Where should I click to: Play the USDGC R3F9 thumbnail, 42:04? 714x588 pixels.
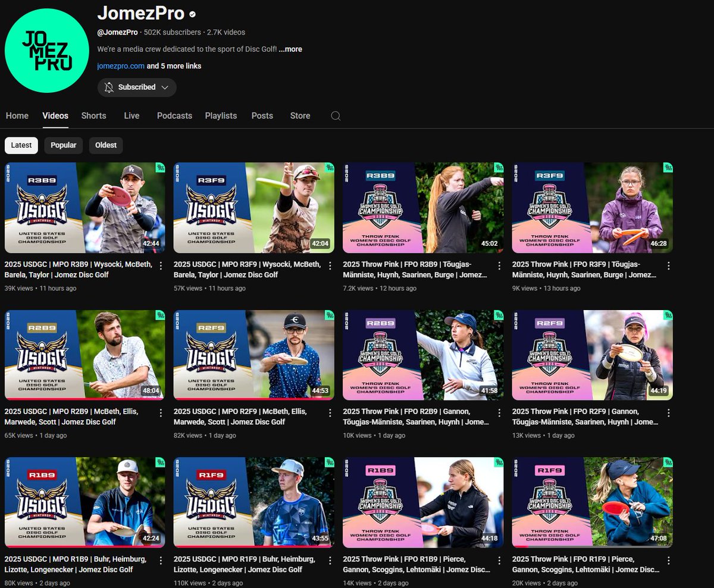tap(254, 208)
